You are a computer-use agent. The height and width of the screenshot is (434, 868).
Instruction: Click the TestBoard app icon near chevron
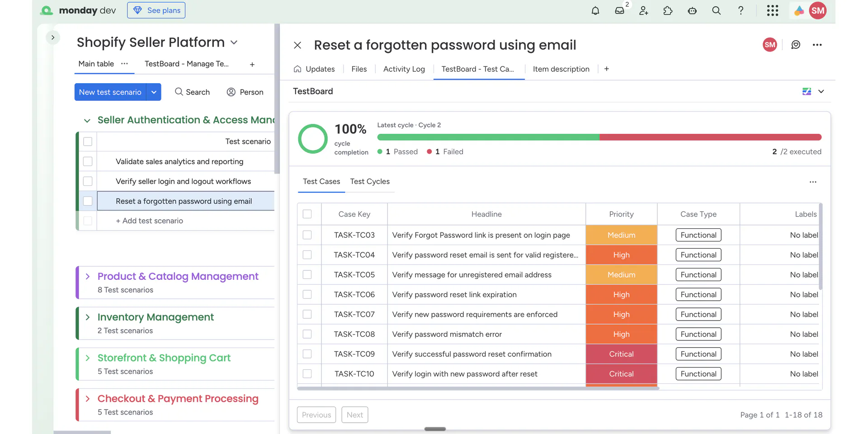tap(807, 91)
